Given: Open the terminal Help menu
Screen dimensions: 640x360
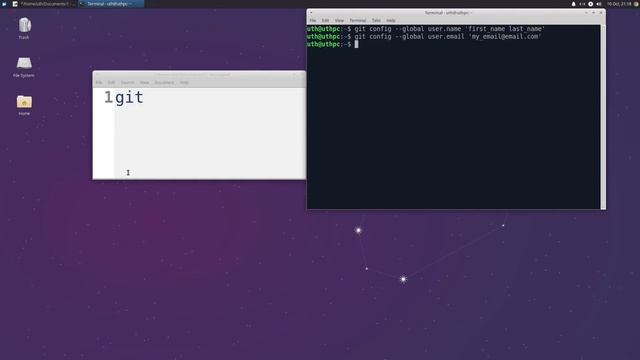Looking at the screenshot, I should 391,20.
